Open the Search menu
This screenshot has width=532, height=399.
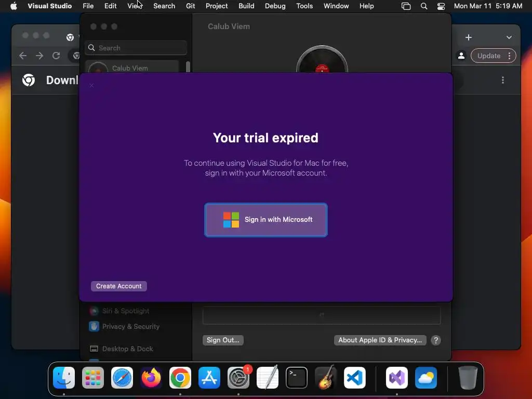click(x=164, y=6)
